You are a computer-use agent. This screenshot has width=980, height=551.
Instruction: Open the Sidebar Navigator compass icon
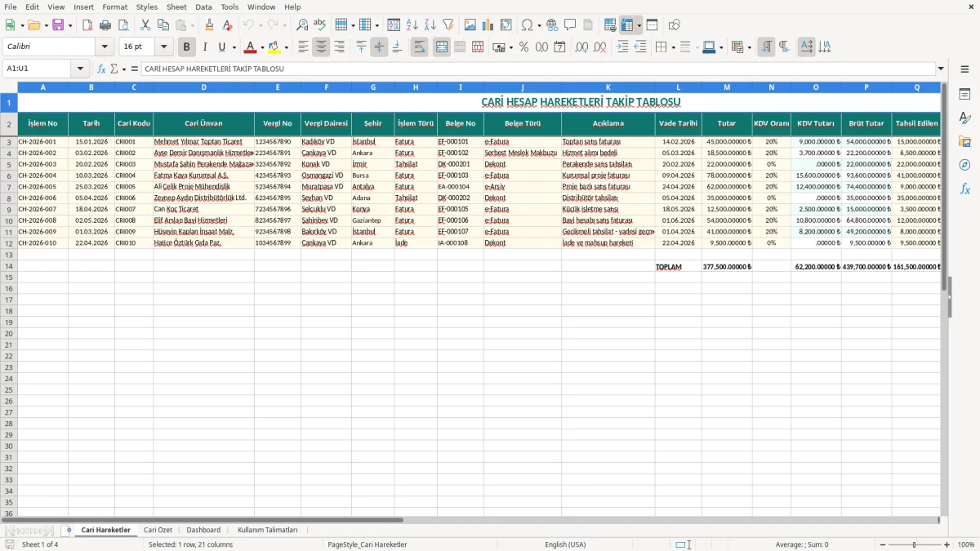click(964, 165)
